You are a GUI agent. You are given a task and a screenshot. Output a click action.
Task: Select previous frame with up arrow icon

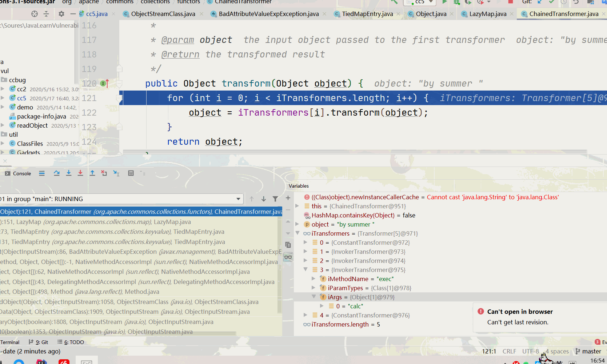pos(252,199)
